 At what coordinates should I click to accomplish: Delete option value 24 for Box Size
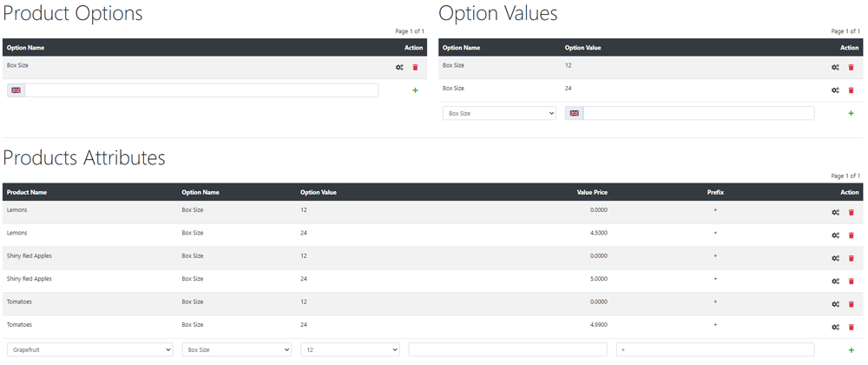point(852,90)
